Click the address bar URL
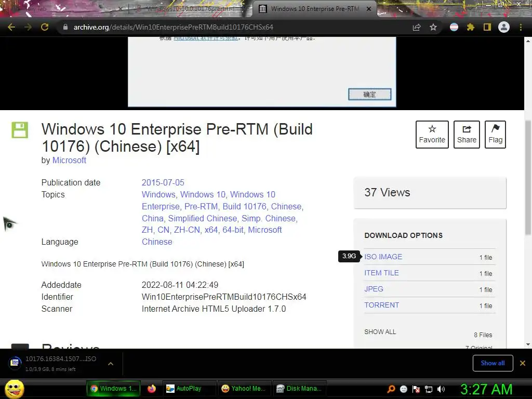The height and width of the screenshot is (399, 532). 173,27
